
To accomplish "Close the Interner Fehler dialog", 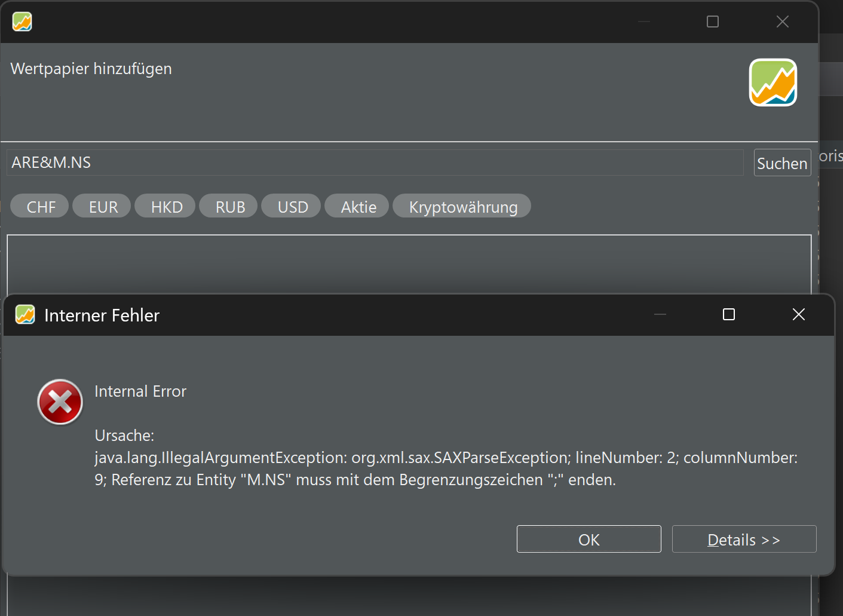I will pos(799,314).
